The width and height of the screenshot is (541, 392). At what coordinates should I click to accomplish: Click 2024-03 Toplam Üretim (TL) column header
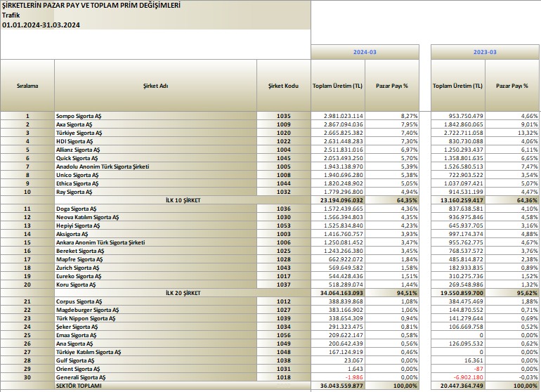(338, 86)
